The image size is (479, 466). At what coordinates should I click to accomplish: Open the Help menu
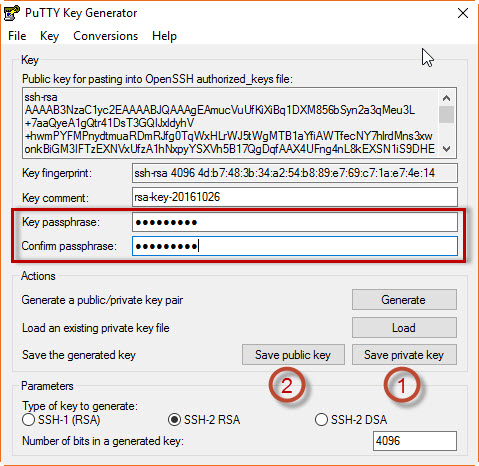(164, 36)
